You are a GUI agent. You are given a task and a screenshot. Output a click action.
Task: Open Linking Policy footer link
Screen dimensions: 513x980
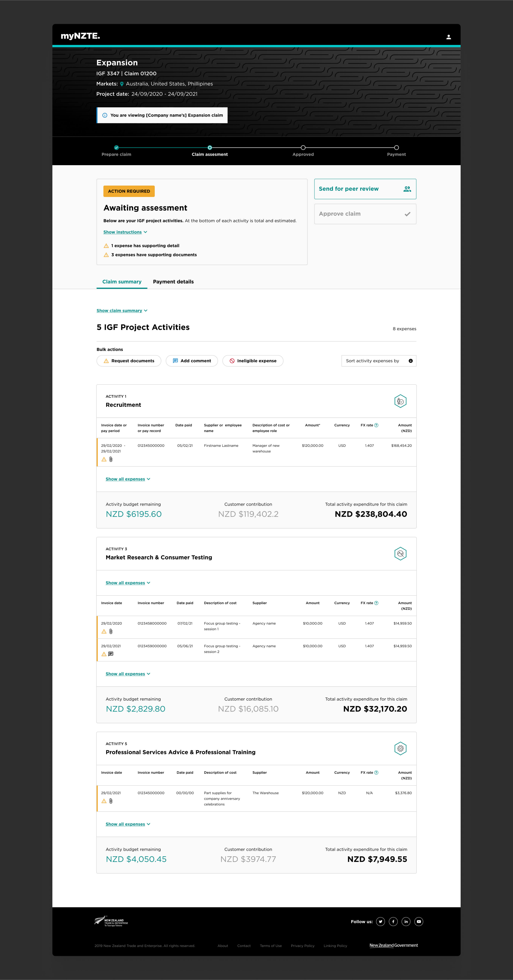point(335,946)
